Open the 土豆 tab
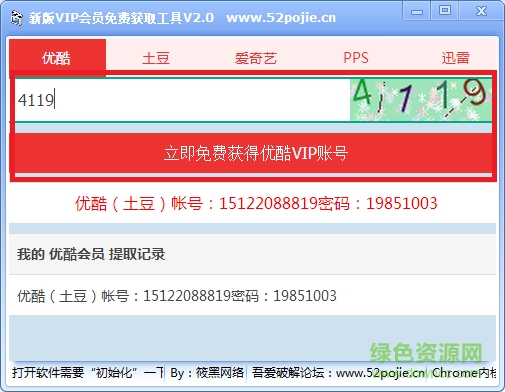The height and width of the screenshot is (392, 505). [x=156, y=58]
